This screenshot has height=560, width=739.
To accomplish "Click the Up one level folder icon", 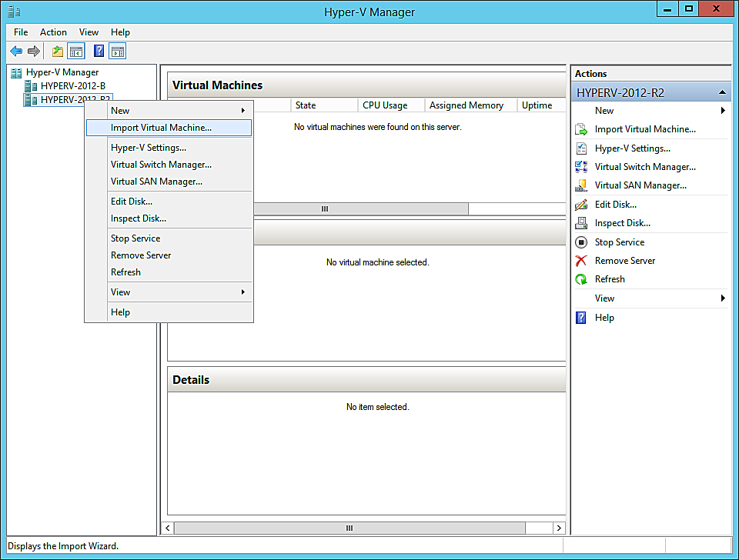I will pyautogui.click(x=58, y=51).
